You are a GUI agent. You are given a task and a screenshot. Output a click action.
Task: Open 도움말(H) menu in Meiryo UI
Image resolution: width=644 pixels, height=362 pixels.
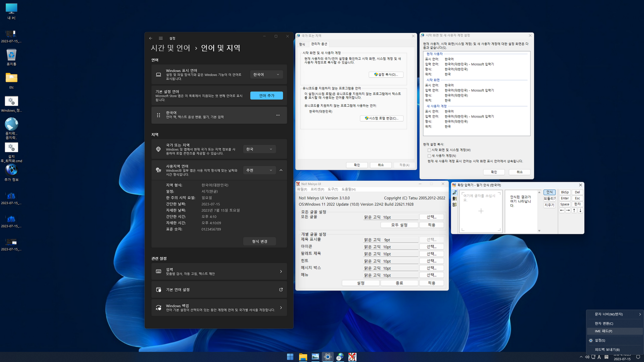point(349,190)
